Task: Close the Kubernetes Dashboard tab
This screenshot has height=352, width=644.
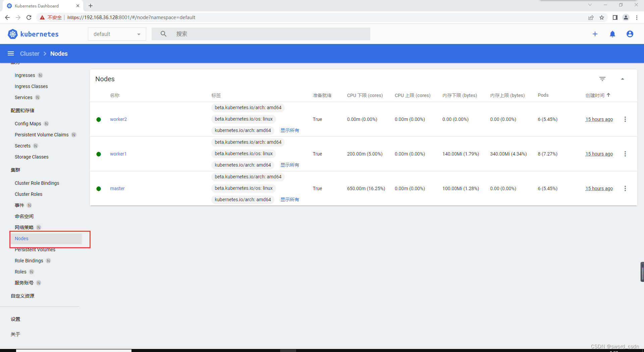Action: coord(78,6)
